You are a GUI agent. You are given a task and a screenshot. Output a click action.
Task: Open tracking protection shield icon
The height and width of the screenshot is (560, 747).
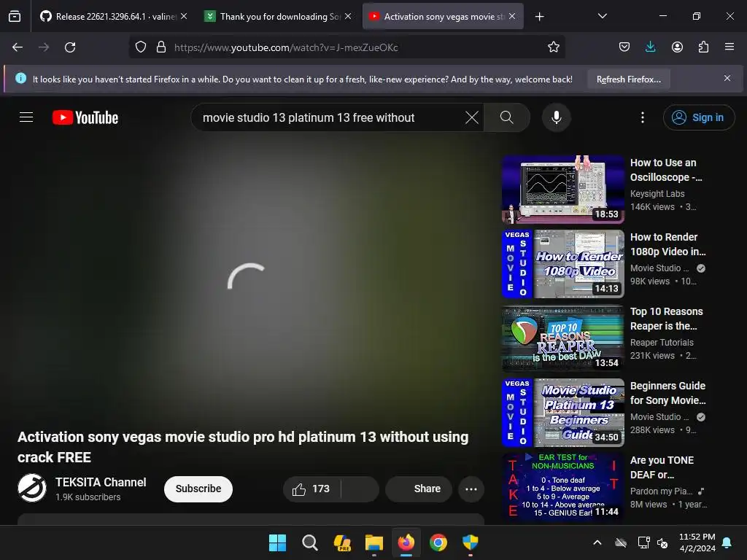(x=141, y=47)
